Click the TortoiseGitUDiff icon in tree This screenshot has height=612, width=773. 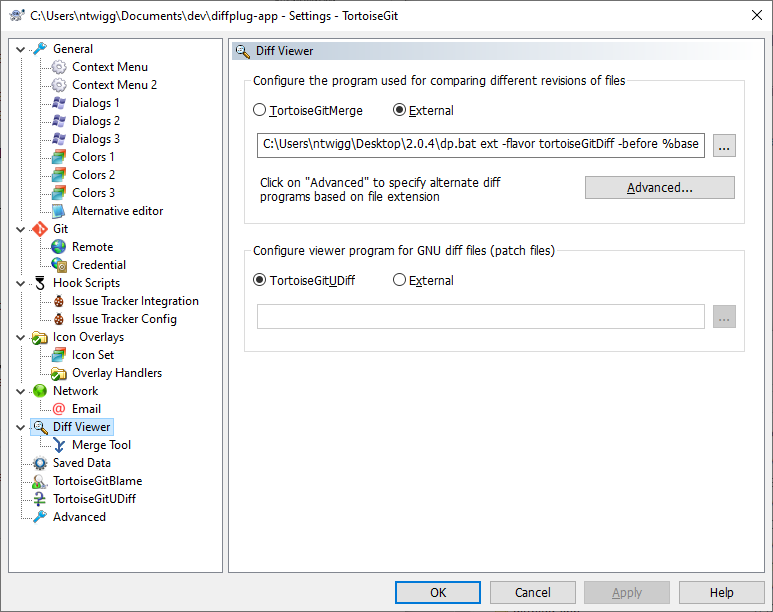[x=40, y=499]
